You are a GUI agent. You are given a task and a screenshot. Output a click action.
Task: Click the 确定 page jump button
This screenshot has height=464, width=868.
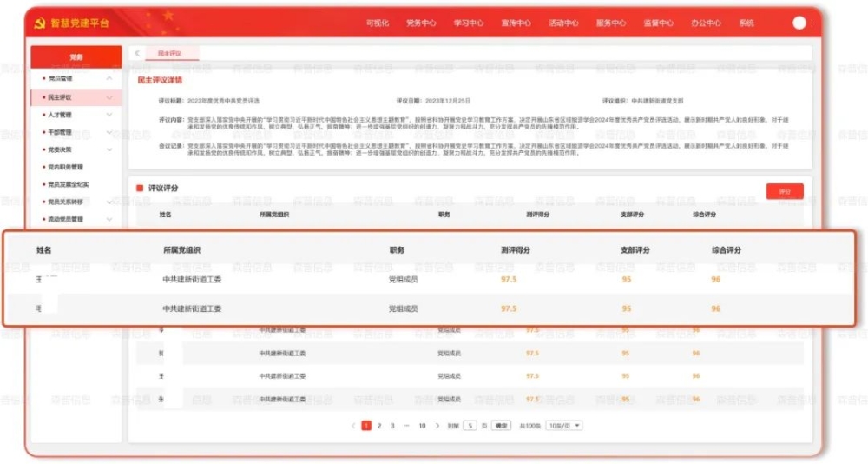[x=501, y=426]
